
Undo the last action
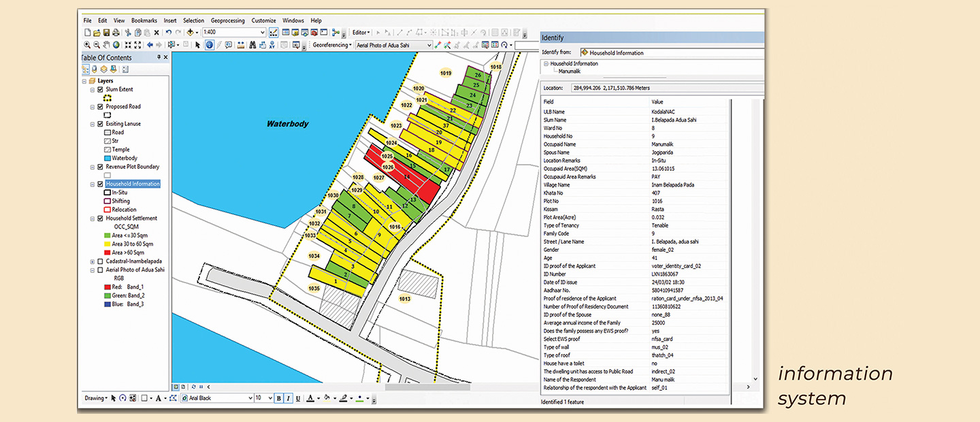(x=168, y=33)
